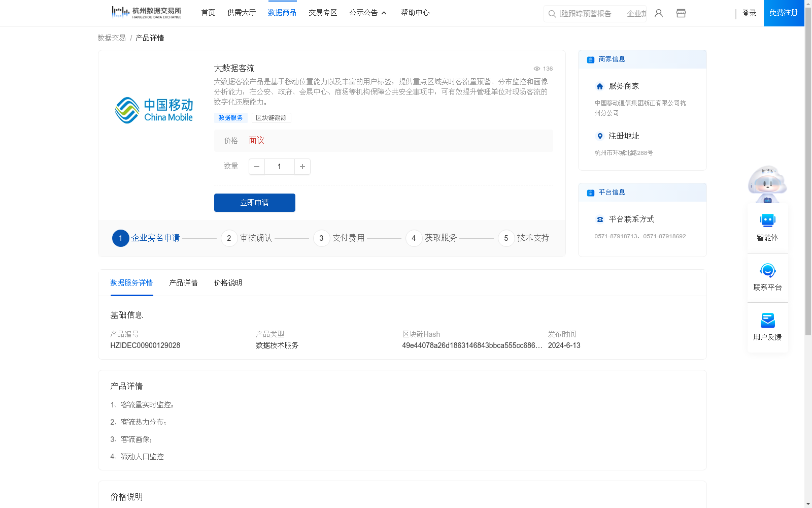Click the address 杭州市环城北路288号
The height and width of the screenshot is (508, 812).
point(624,153)
